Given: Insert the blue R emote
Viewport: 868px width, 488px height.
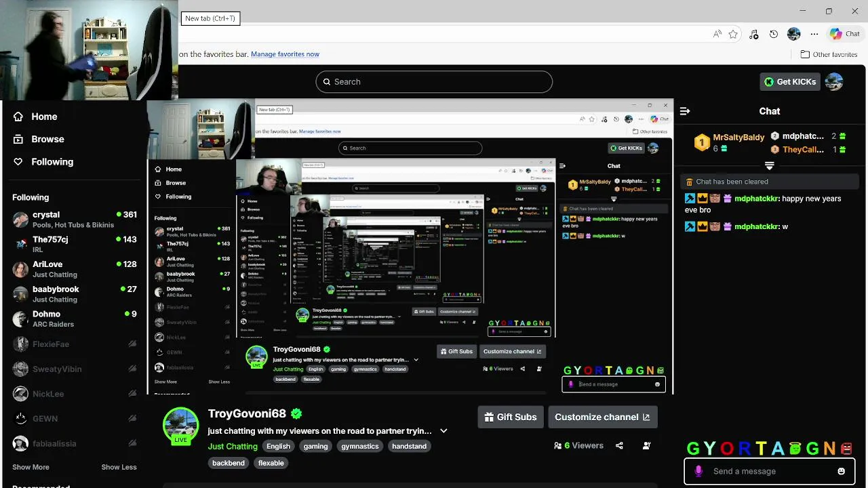Looking at the screenshot, I should coord(744,448).
